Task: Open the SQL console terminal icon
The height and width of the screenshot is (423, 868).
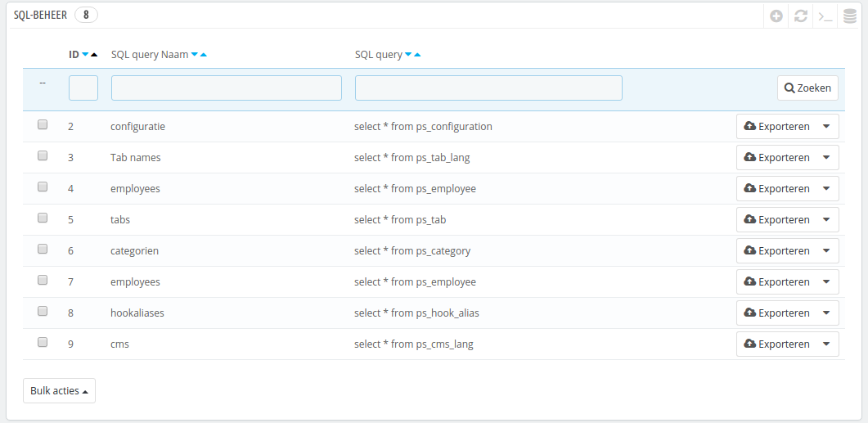Action: click(825, 16)
